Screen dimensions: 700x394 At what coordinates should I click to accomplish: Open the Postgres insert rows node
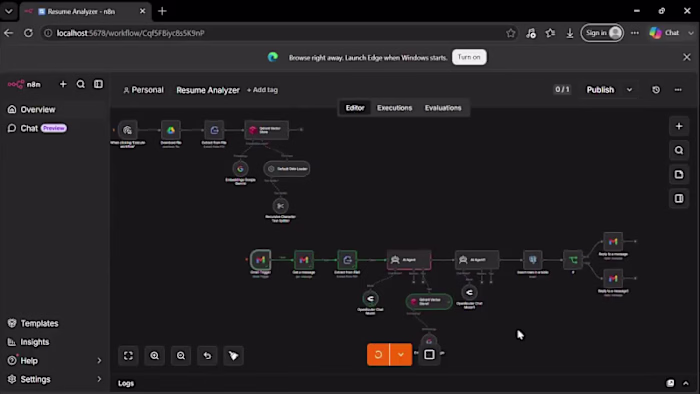[533, 260]
